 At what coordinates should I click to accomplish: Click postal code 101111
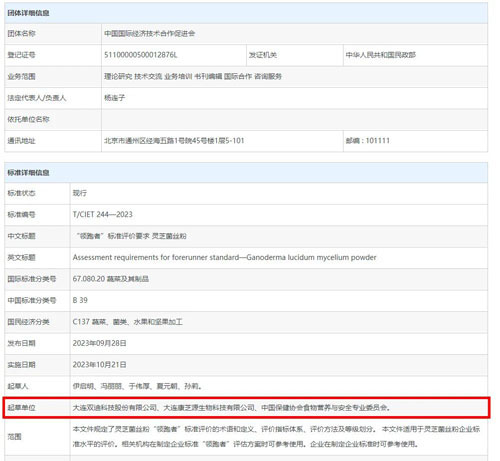pos(378,141)
